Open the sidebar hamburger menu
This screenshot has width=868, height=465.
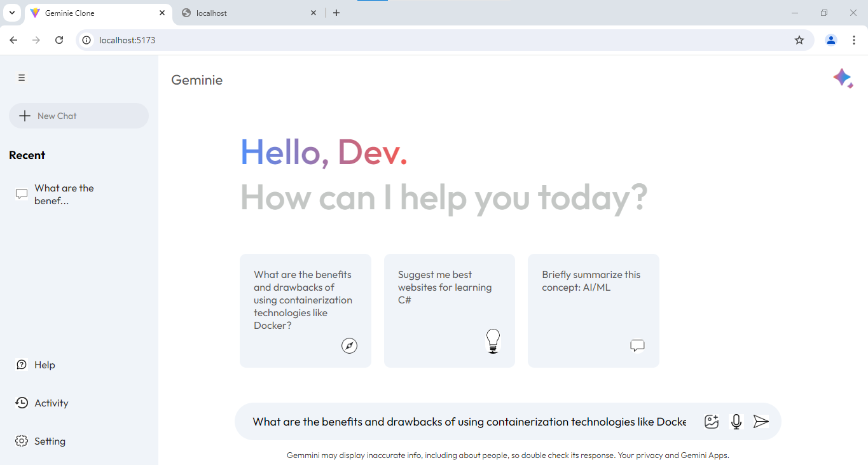coord(21,77)
